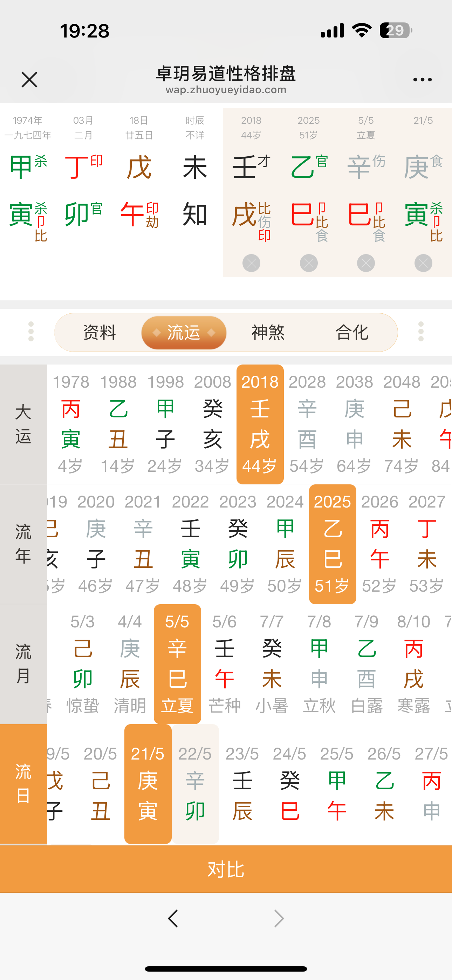
Task: Switch to the 资料 tab
Action: tap(99, 333)
